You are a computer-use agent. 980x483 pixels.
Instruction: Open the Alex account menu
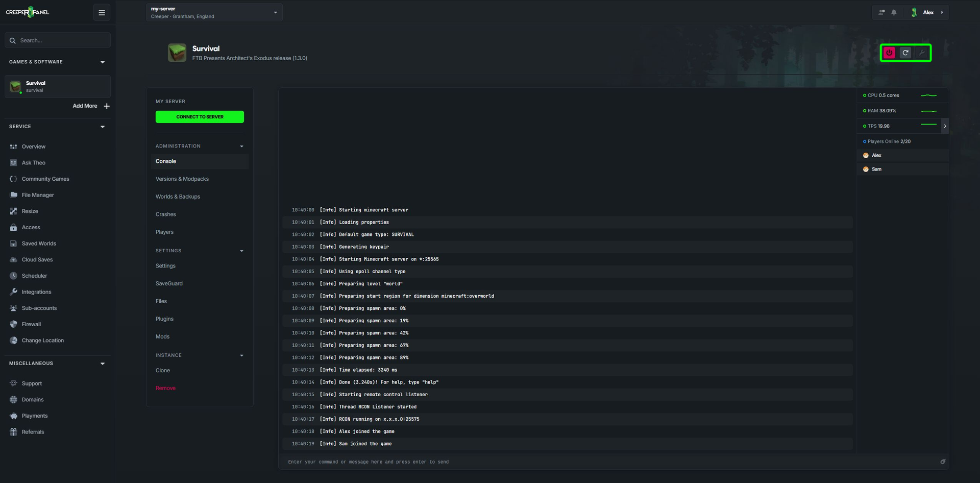928,12
